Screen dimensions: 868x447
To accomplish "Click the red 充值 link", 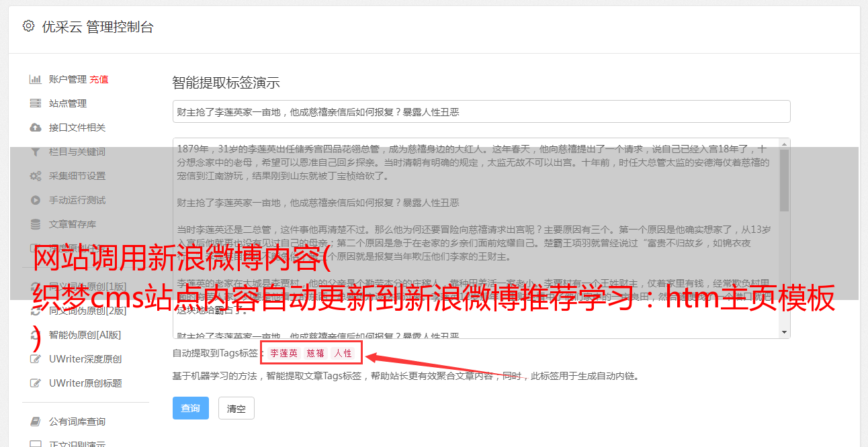I will [99, 79].
